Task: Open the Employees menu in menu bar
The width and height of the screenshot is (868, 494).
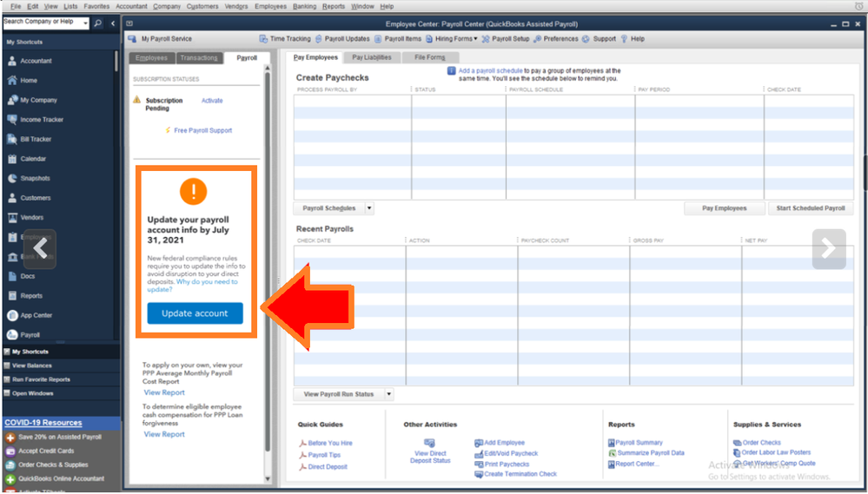Action: pos(271,7)
